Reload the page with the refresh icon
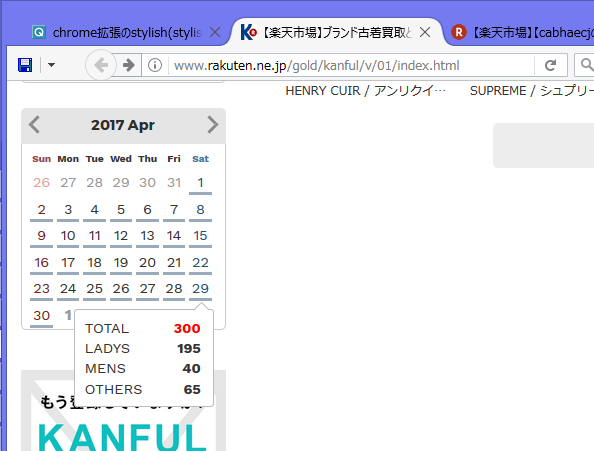The height and width of the screenshot is (451, 594). pos(550,65)
